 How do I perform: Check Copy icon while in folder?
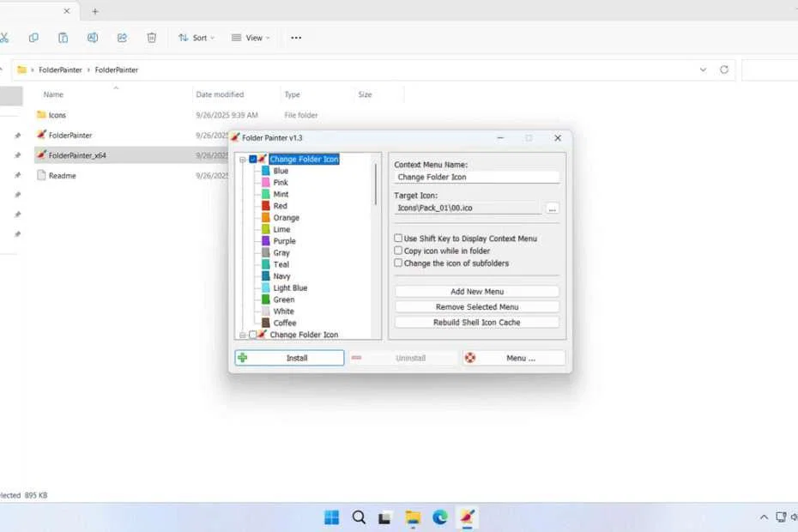(x=398, y=251)
